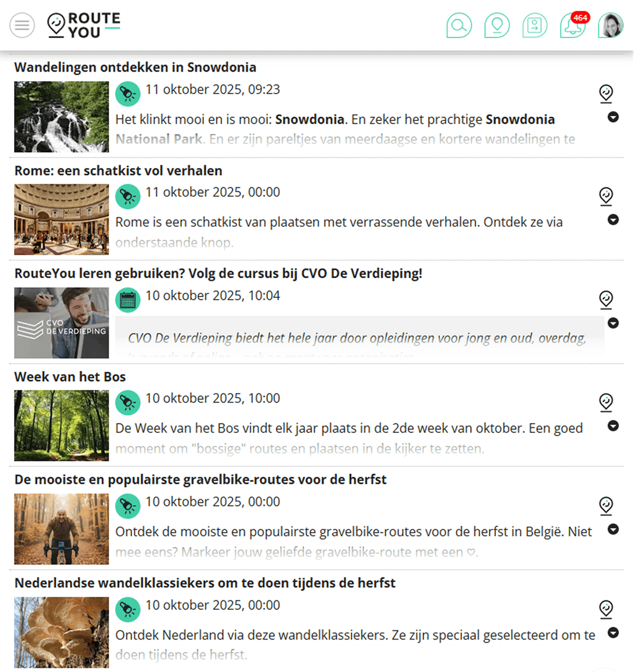Open the bookmark/saved items header icon
The width and height of the screenshot is (634, 672).
(x=535, y=25)
